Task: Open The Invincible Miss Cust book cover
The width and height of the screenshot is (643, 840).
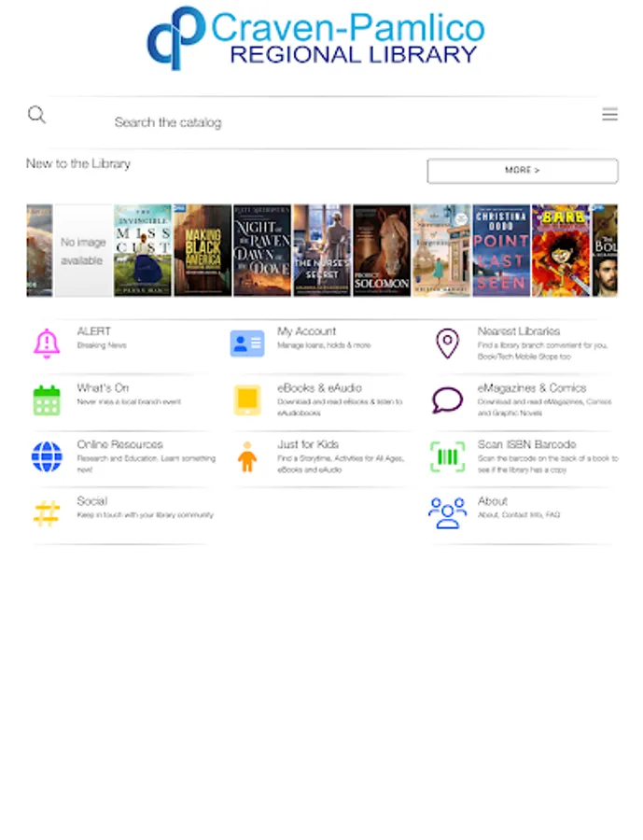Action: pyautogui.click(x=143, y=250)
